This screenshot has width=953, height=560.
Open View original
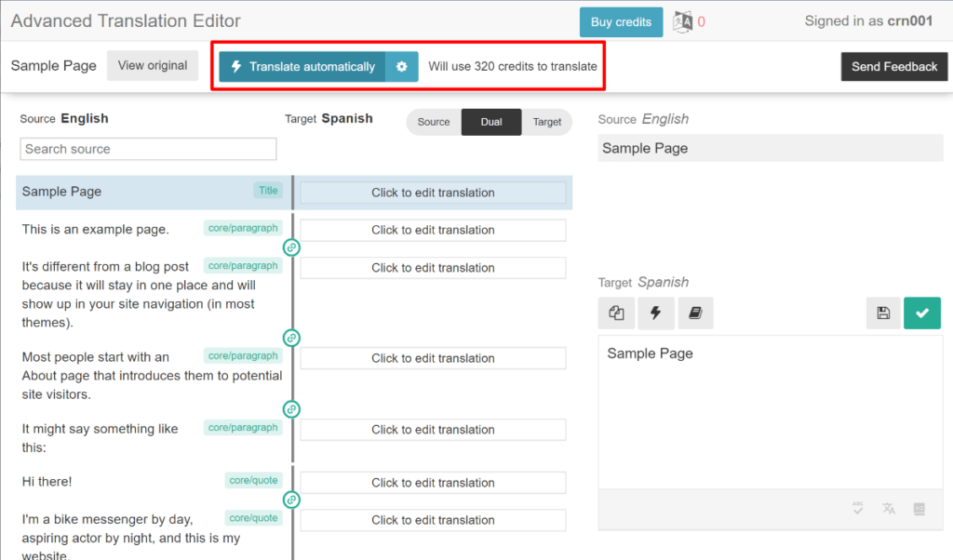(153, 65)
